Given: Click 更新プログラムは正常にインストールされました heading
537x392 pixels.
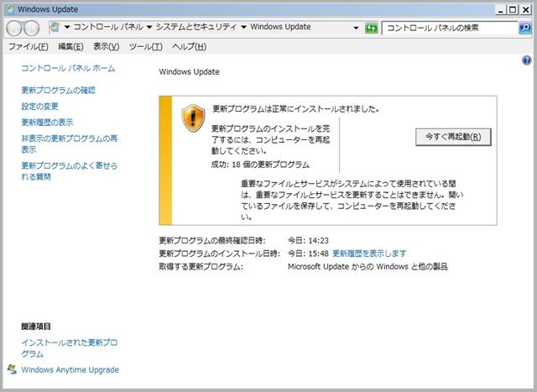Looking at the screenshot, I should [295, 109].
